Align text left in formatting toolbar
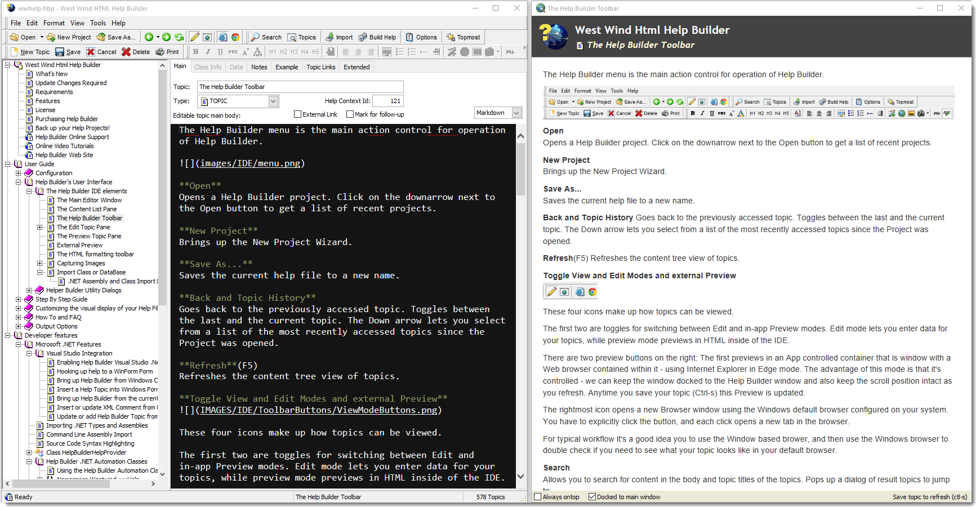 pyautogui.click(x=346, y=52)
